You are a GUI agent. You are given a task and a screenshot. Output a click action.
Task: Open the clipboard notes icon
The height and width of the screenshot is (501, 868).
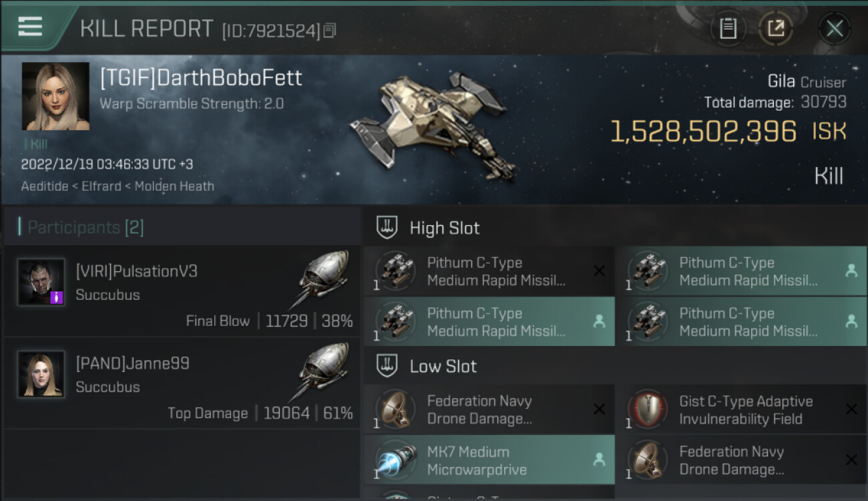pos(728,29)
